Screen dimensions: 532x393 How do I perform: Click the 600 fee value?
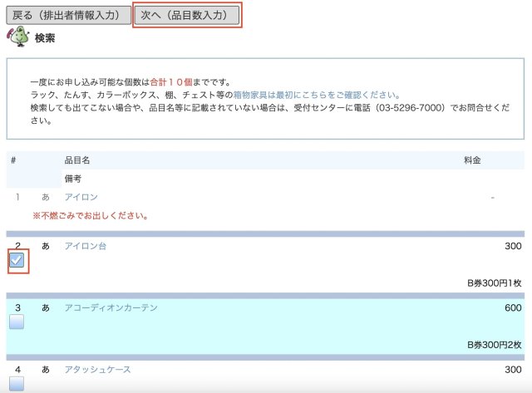tap(513, 307)
